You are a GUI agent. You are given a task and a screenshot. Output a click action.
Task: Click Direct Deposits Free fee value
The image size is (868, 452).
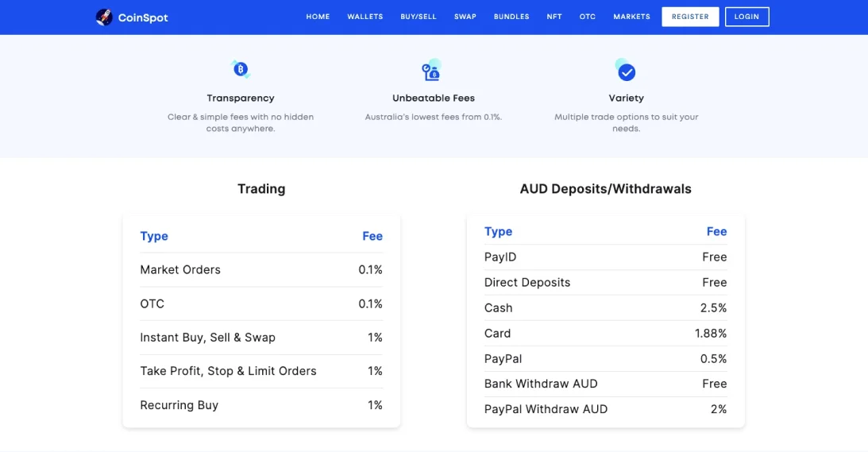pyautogui.click(x=715, y=283)
